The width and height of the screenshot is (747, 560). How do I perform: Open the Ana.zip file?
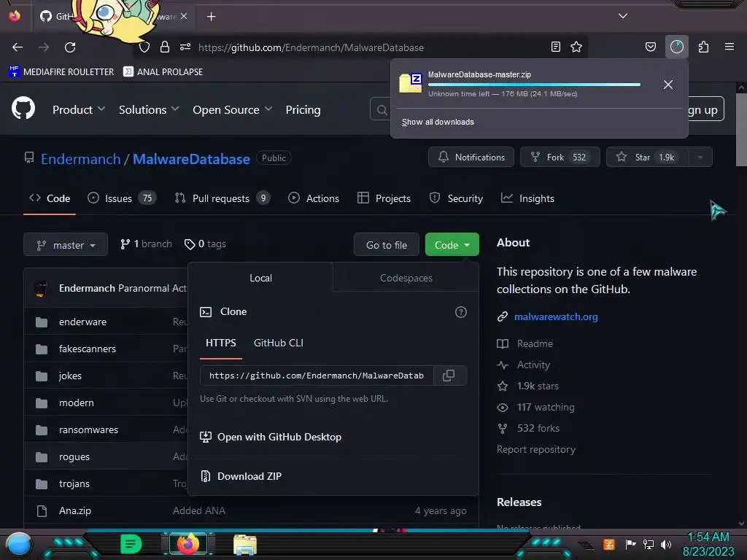click(75, 510)
